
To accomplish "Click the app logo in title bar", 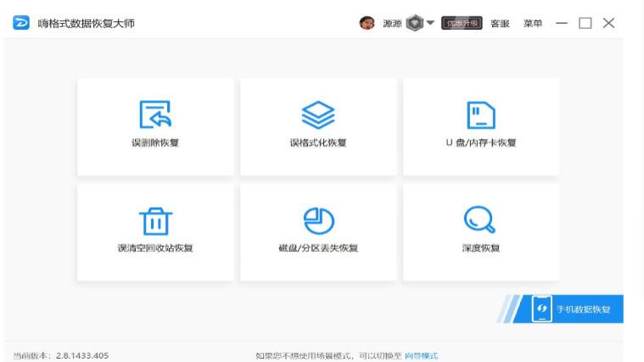I will point(21,23).
